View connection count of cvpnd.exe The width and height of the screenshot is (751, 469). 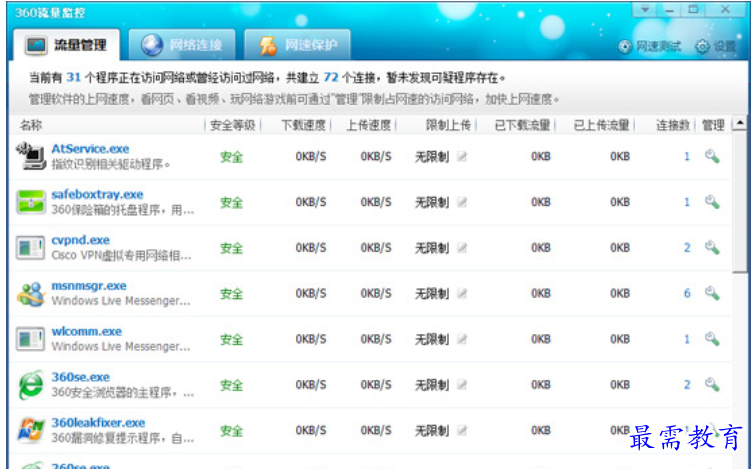pos(687,248)
